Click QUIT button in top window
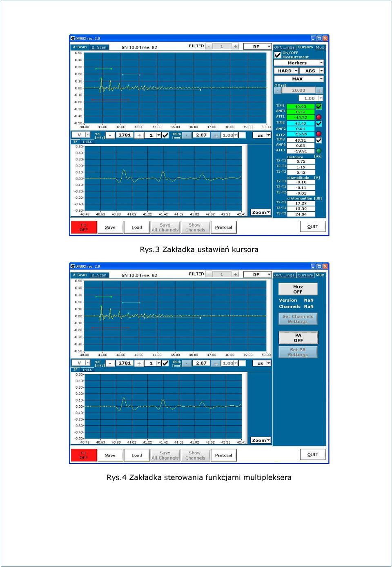This screenshot has width=392, height=567. (x=313, y=227)
